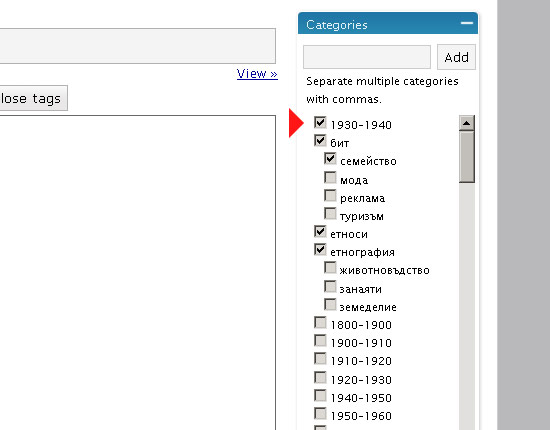Tick the 1910-1920 checkbox
The height and width of the screenshot is (430, 550).
[320, 359]
